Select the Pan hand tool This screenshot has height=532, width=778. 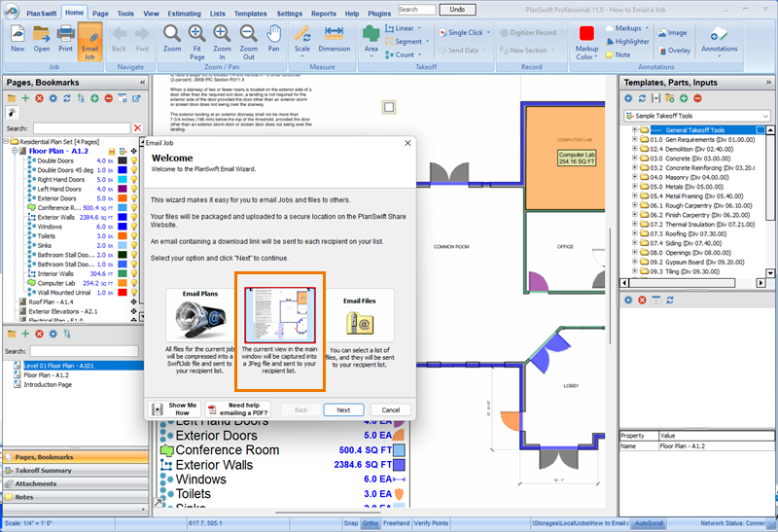point(273,39)
